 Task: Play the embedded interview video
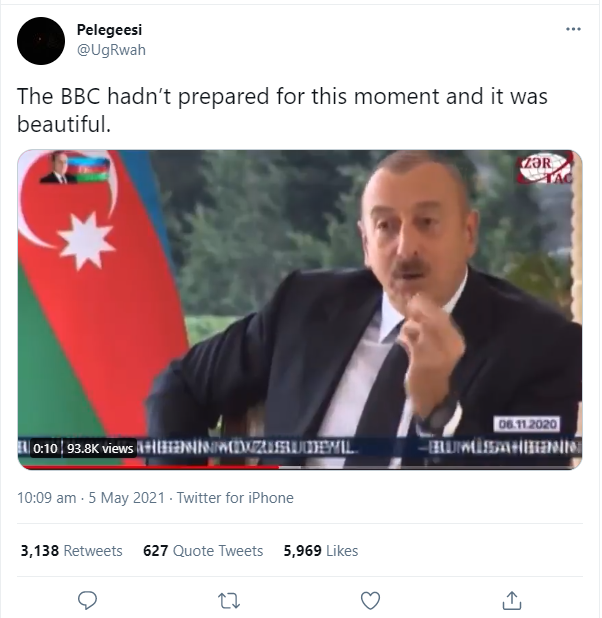pyautogui.click(x=300, y=309)
